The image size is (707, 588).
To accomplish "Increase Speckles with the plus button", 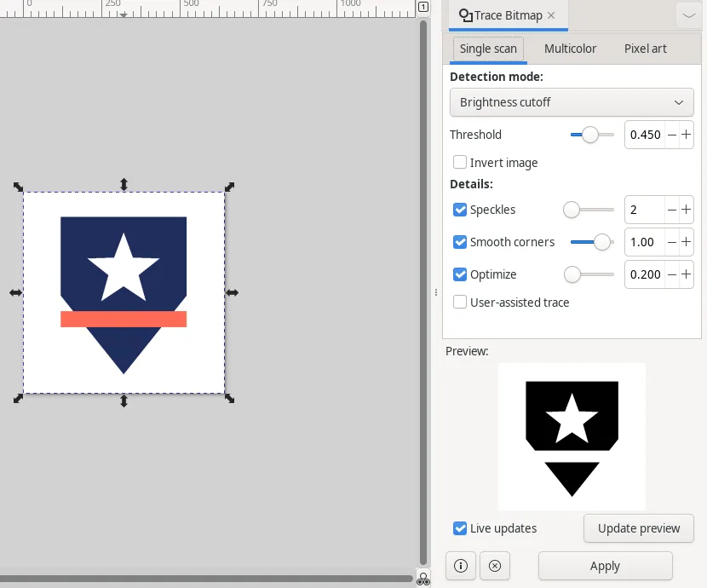I will (x=686, y=210).
